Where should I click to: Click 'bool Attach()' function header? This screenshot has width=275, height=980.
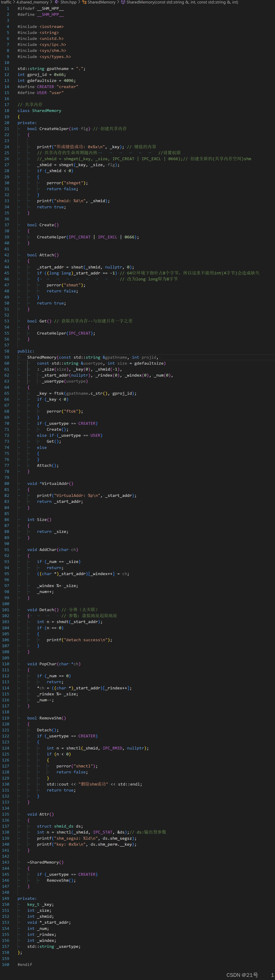[43, 255]
